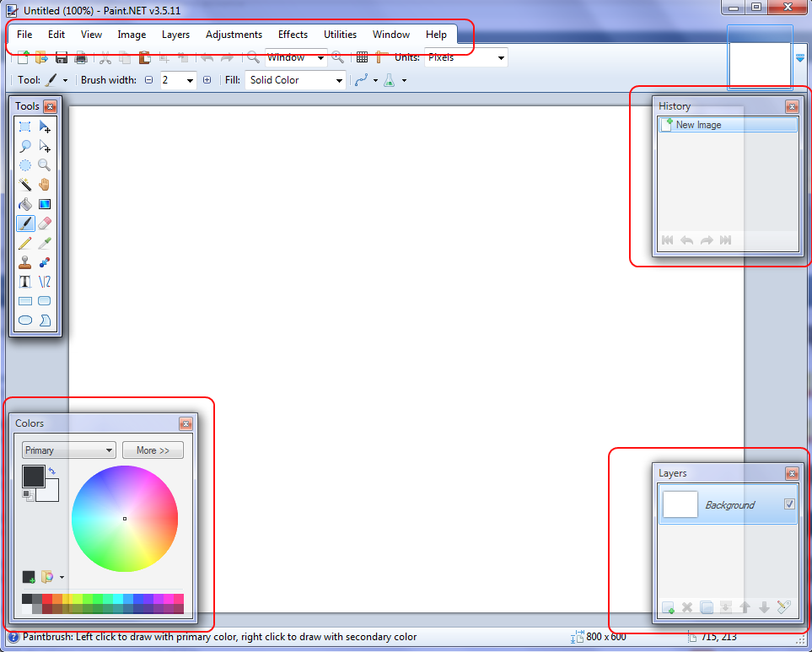This screenshot has height=652, width=812.
Task: Select the Magic Wand tool
Action: coord(24,185)
